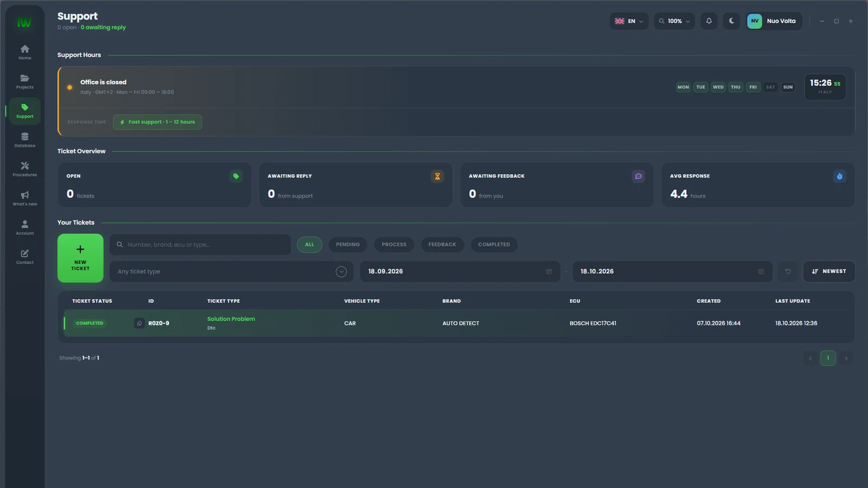Open the EN language dropdown
Viewport: 868px width, 488px height.
click(x=629, y=21)
